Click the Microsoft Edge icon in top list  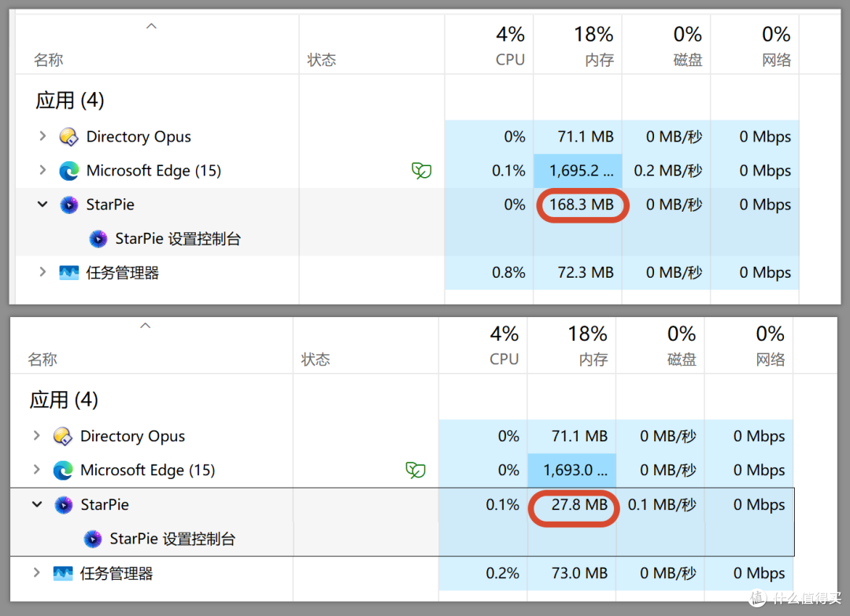pos(68,171)
